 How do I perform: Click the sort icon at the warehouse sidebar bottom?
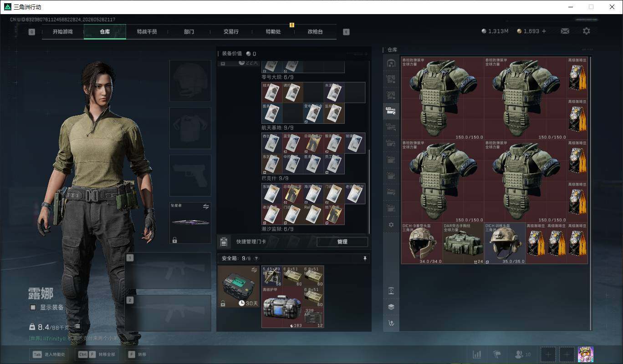391,323
